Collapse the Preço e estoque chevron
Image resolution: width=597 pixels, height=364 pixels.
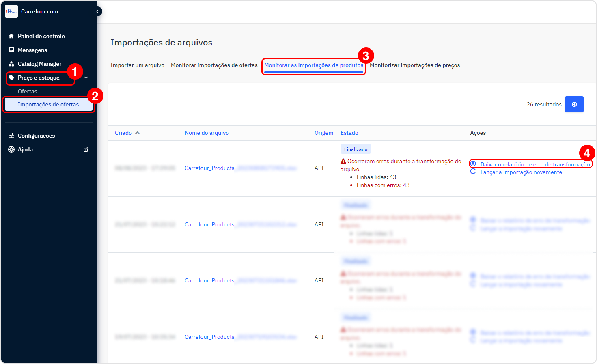[x=86, y=78]
